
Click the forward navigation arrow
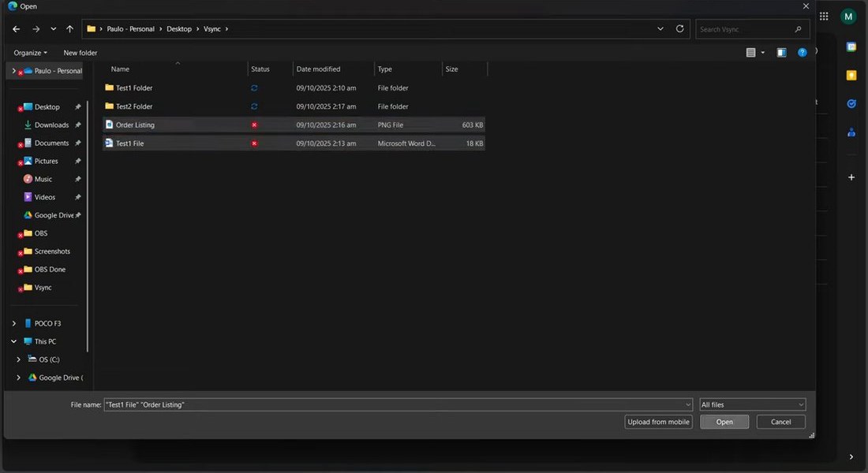[x=36, y=28]
